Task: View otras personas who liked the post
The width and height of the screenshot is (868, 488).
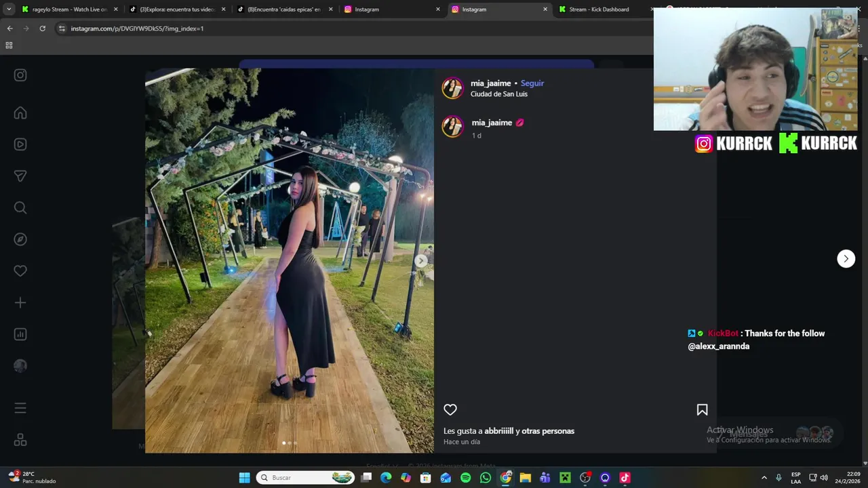Action: click(549, 431)
